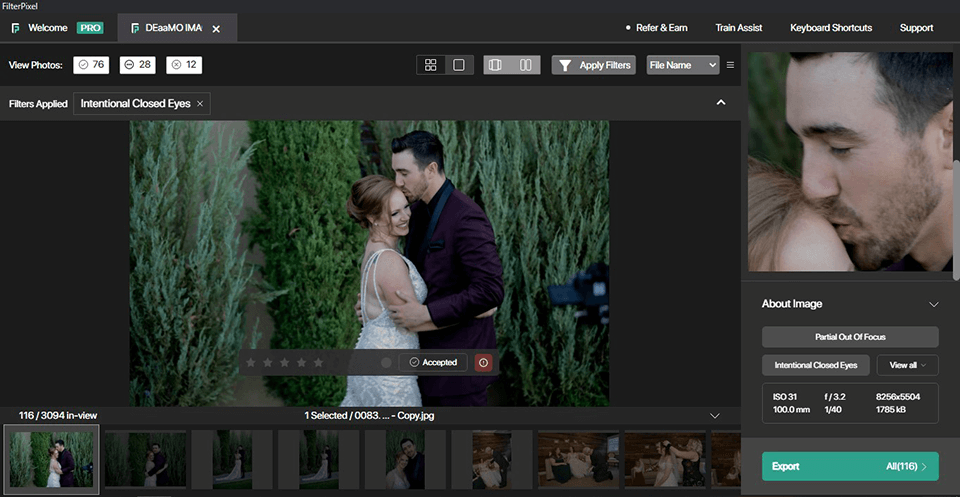Click the f / 3.2 aperture value
The height and width of the screenshot is (497, 960).
point(834,397)
